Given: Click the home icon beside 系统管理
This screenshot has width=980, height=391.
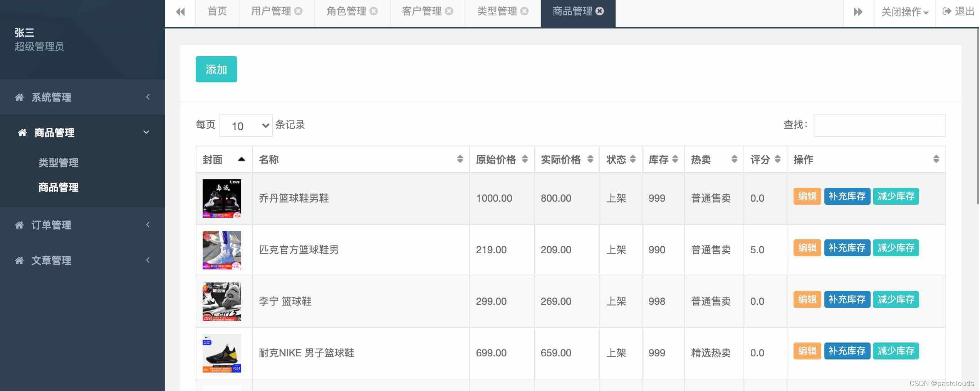Looking at the screenshot, I should 19,97.
